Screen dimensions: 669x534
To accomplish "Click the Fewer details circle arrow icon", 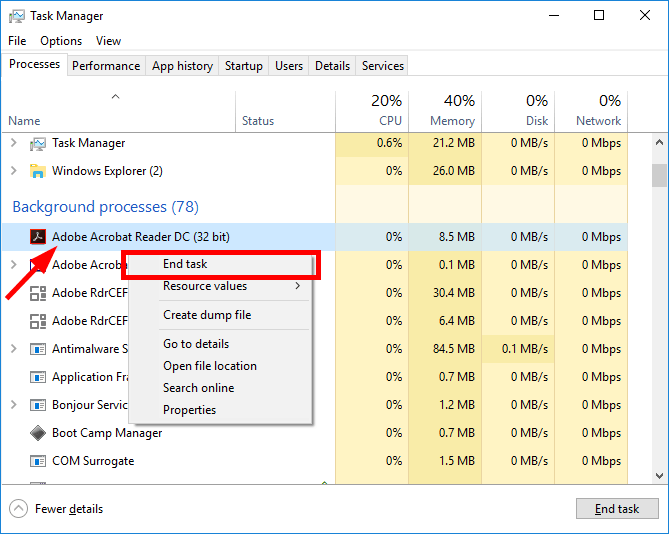I will (x=18, y=508).
